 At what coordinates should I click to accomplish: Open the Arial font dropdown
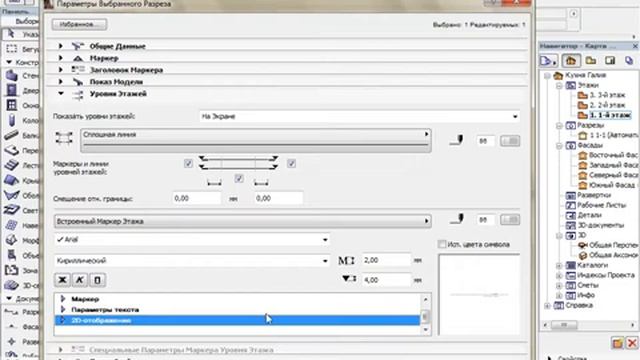[x=192, y=240]
